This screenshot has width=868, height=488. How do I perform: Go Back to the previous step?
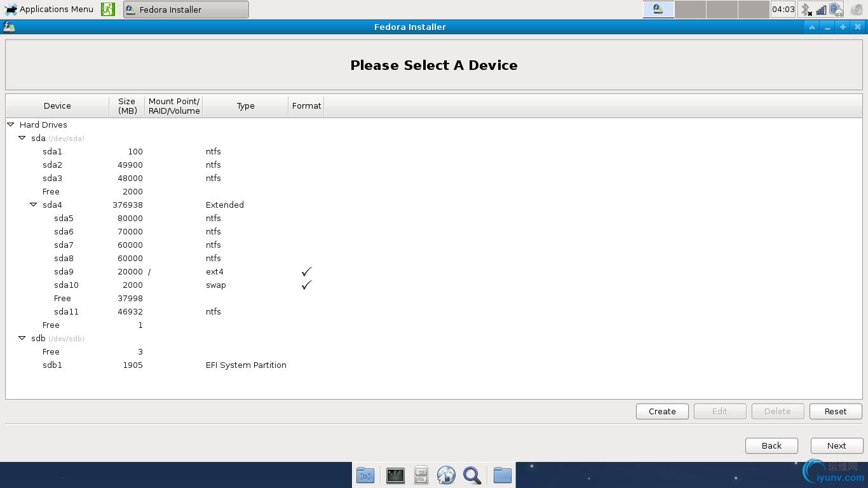771,445
